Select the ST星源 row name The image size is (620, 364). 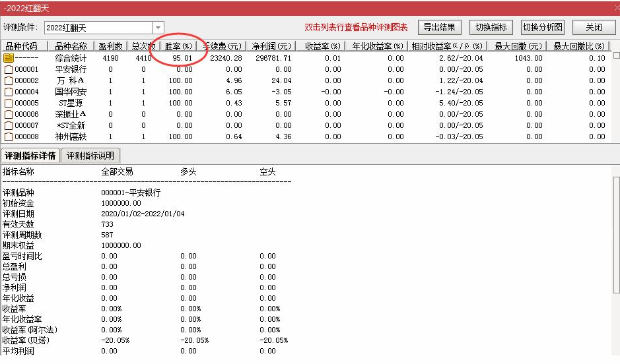tap(71, 103)
